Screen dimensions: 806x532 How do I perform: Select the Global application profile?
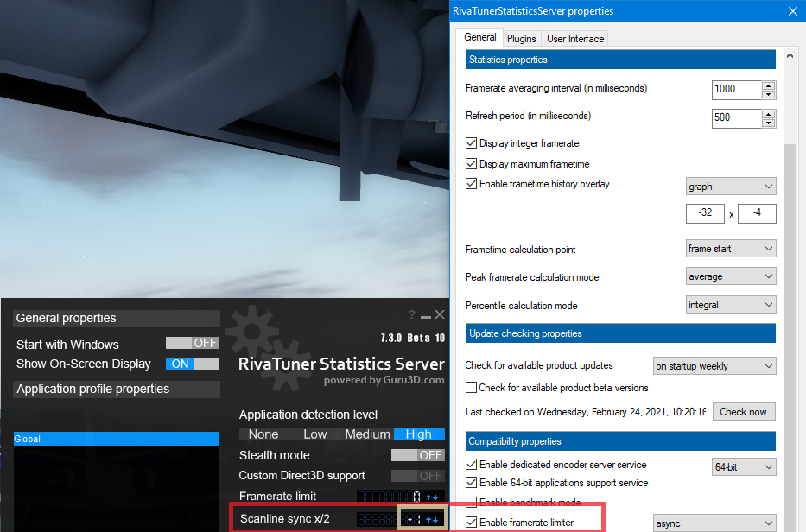pos(116,439)
